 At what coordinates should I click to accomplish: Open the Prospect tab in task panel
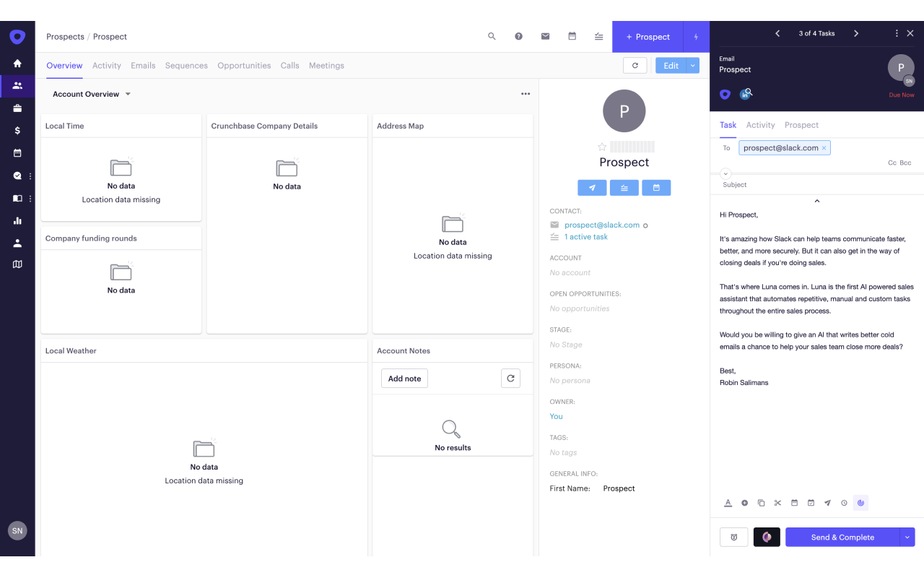click(x=801, y=125)
